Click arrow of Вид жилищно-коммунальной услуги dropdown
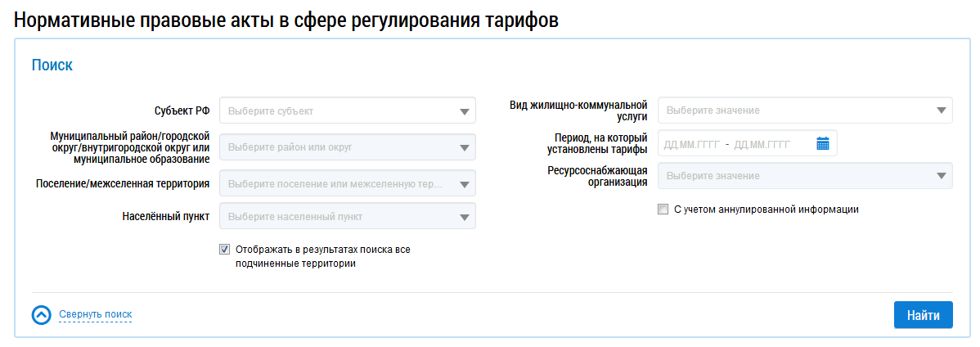The width and height of the screenshot is (980, 347). 942,110
